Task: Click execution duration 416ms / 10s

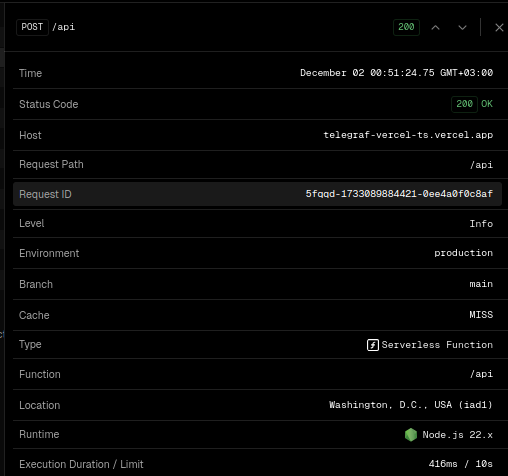Action: pyautogui.click(x=460, y=464)
